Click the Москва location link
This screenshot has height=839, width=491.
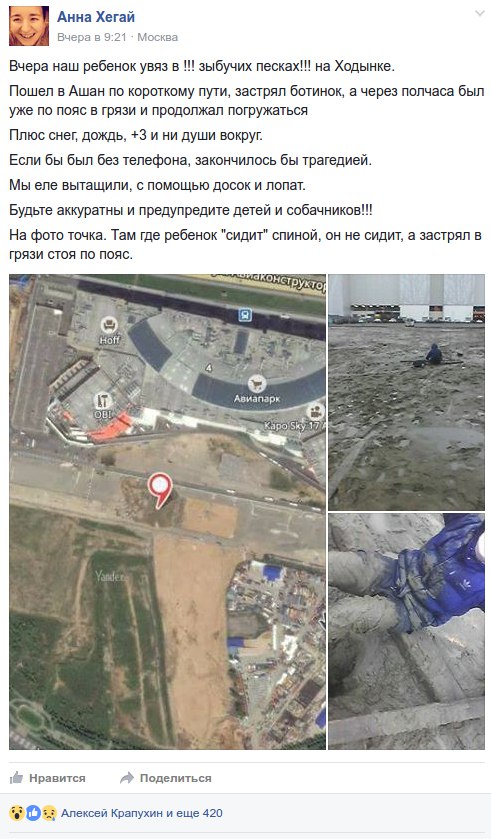pyautogui.click(x=158, y=37)
